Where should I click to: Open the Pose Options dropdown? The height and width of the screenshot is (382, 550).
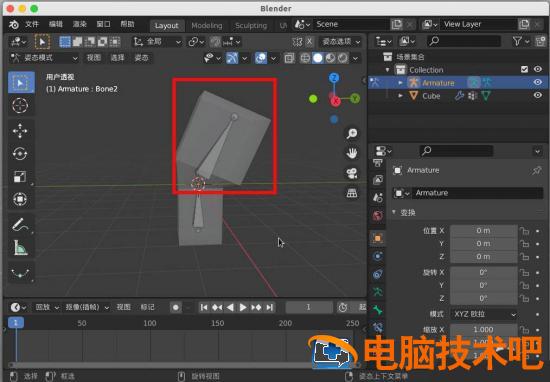[x=341, y=42]
